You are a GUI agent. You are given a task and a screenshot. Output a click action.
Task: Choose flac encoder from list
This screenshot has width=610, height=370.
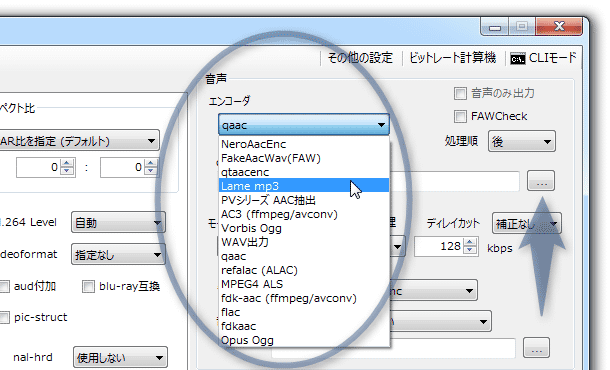click(304, 312)
